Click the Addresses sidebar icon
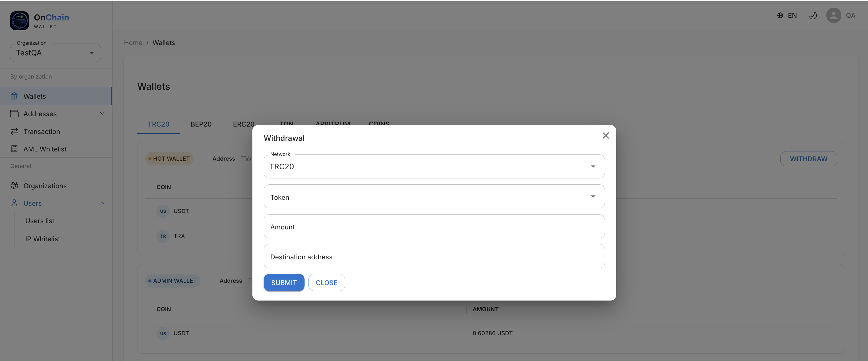 coord(14,114)
